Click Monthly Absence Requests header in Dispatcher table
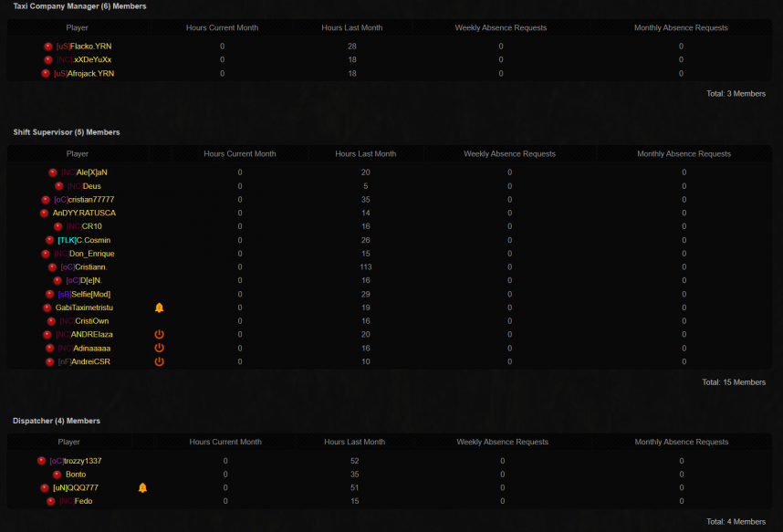Screen dimensions: 783x532 pyautogui.click(x=681, y=442)
